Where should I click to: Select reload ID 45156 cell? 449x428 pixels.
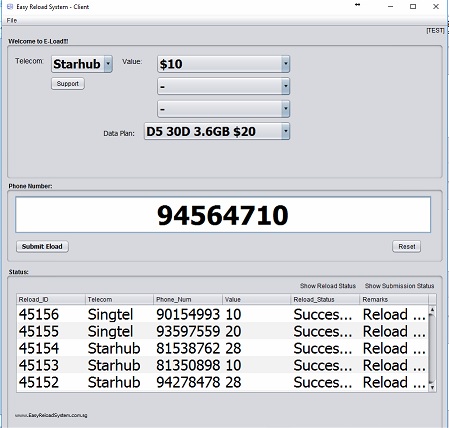[x=51, y=314]
